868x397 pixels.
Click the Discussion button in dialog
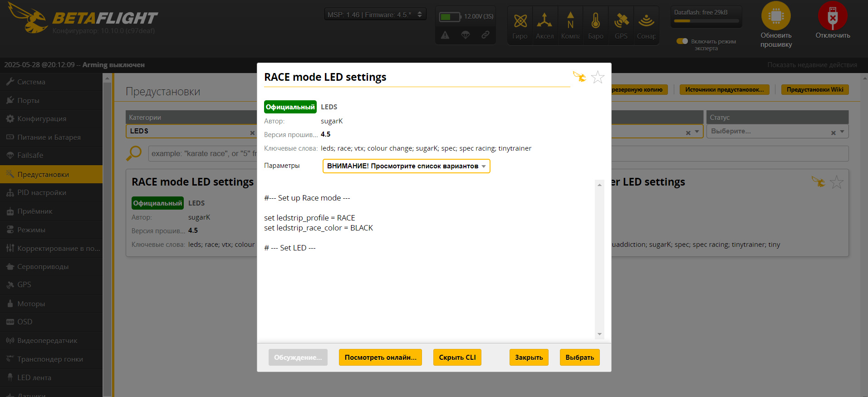[x=298, y=358]
